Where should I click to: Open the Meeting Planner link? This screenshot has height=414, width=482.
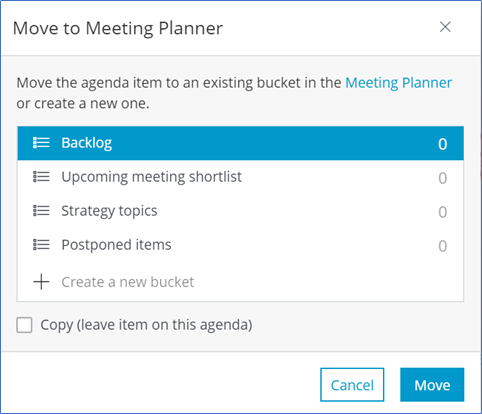[399, 83]
